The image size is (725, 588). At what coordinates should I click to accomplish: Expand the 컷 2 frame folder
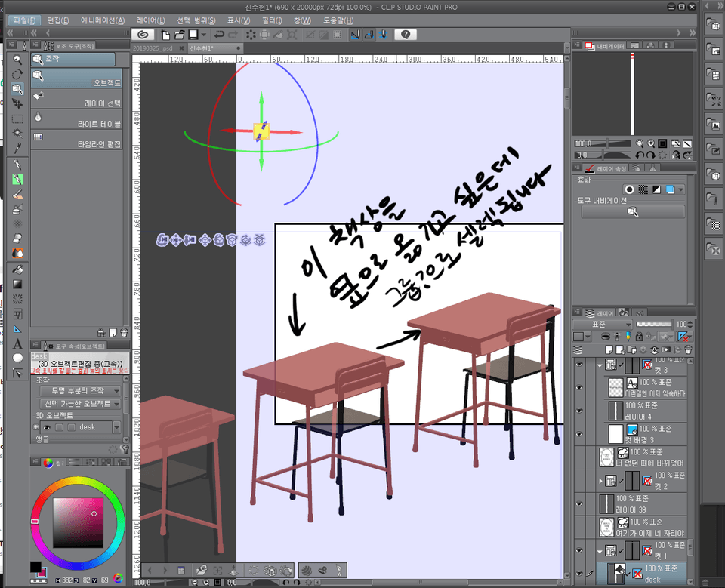601,480
